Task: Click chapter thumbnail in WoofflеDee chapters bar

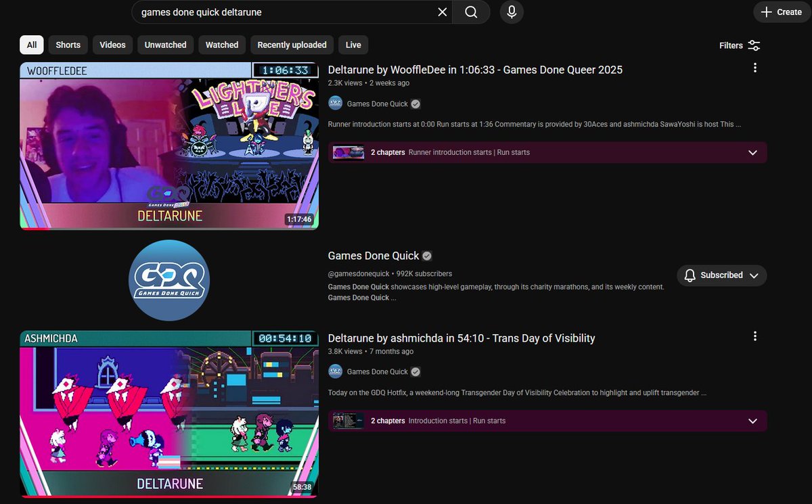Action: 348,152
